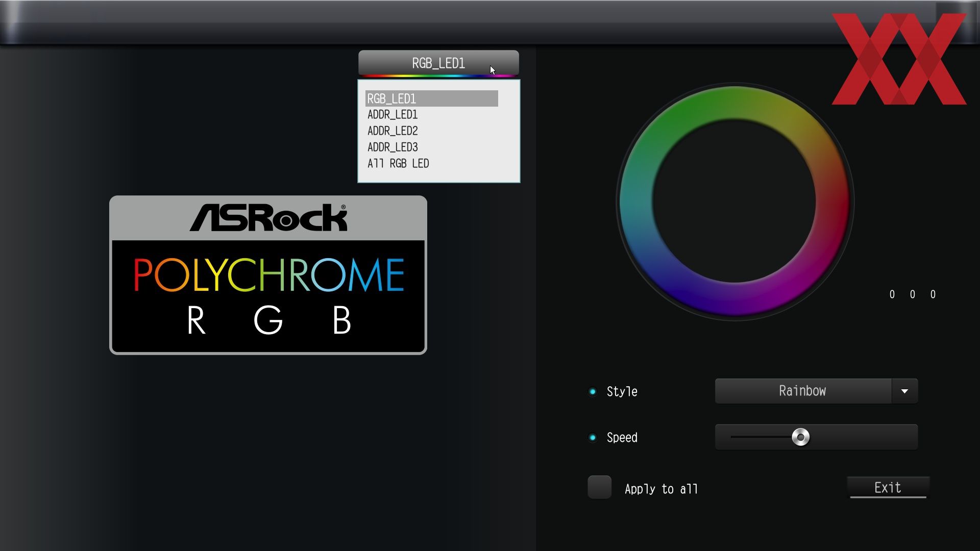The image size is (980, 551).
Task: Choose ADDR_LED1 from the list
Action: [393, 115]
